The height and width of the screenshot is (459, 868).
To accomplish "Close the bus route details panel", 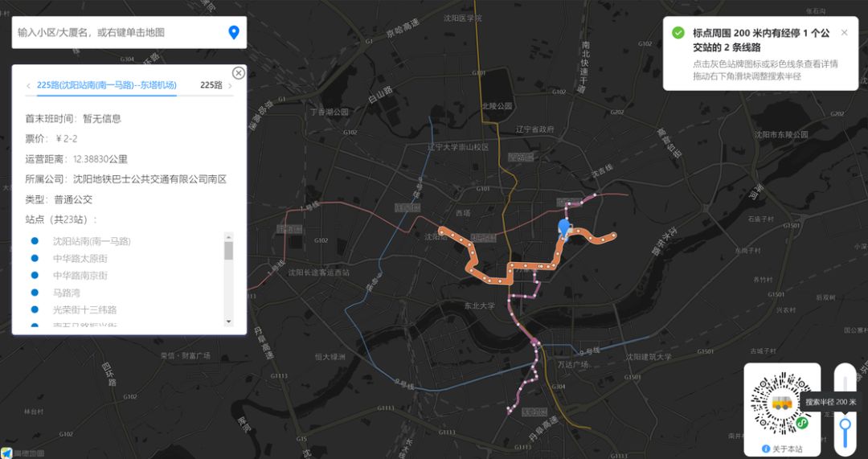I will point(238,73).
